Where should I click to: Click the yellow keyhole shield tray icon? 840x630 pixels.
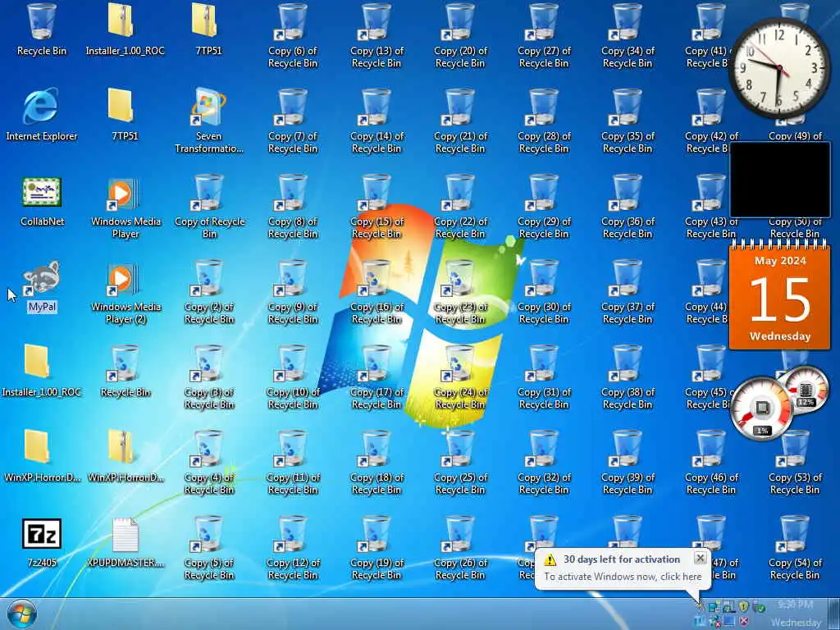(x=743, y=606)
